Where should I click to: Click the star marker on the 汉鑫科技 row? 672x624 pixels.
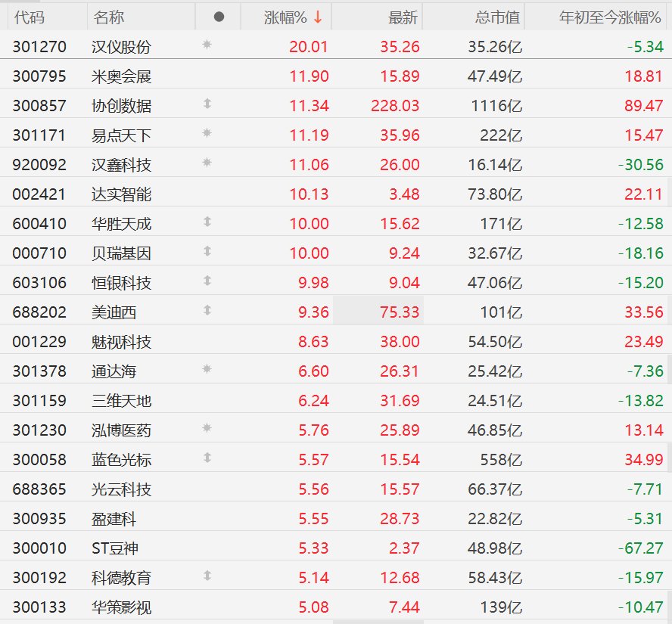207,163
